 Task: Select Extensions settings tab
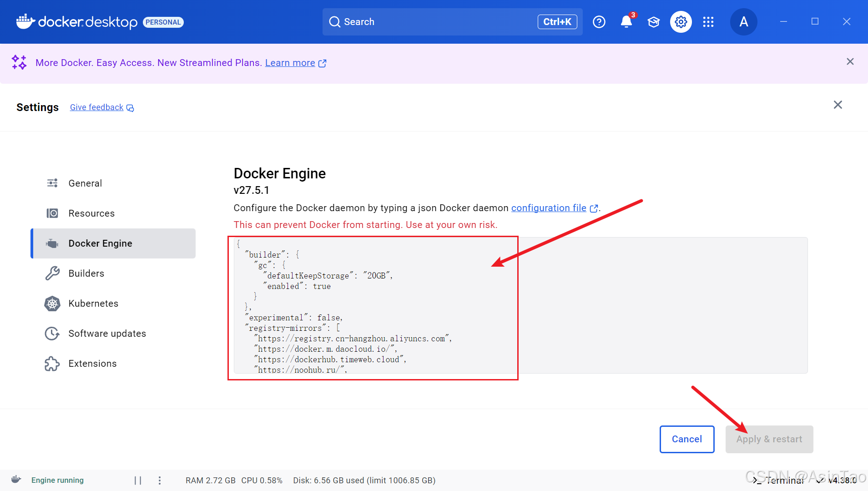point(113,364)
